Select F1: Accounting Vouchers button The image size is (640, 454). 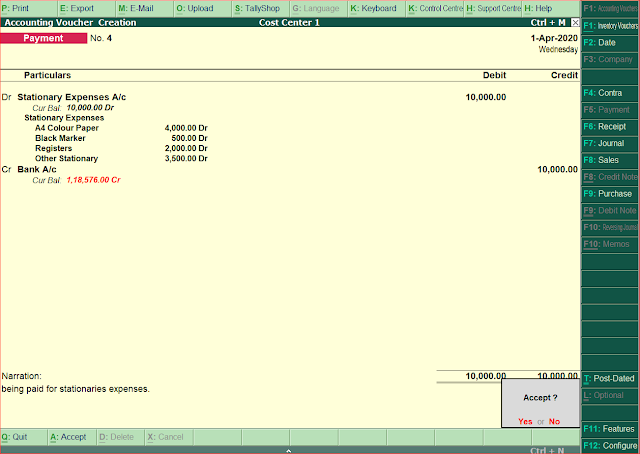pos(610,9)
